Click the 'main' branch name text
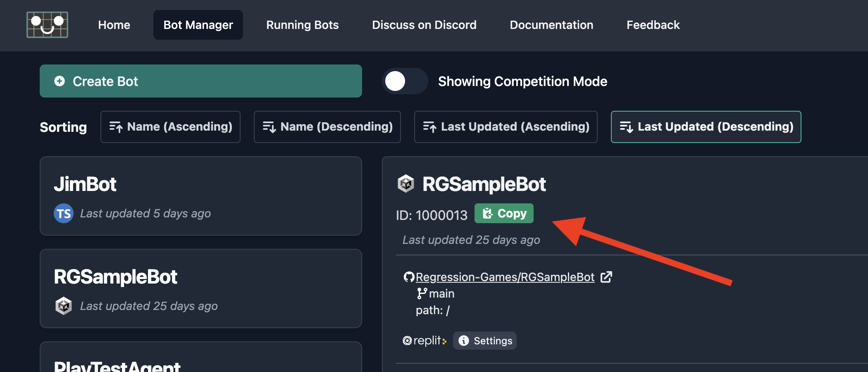This screenshot has width=868, height=372. tap(442, 293)
